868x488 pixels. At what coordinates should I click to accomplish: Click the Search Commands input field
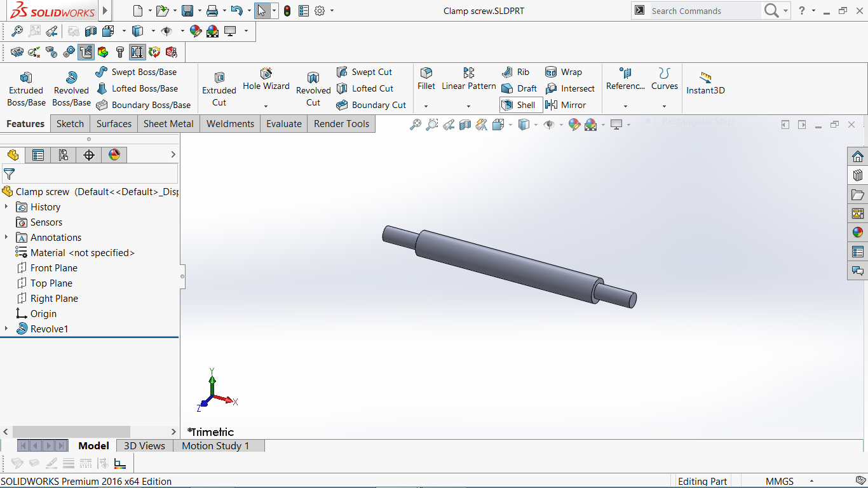coord(705,11)
